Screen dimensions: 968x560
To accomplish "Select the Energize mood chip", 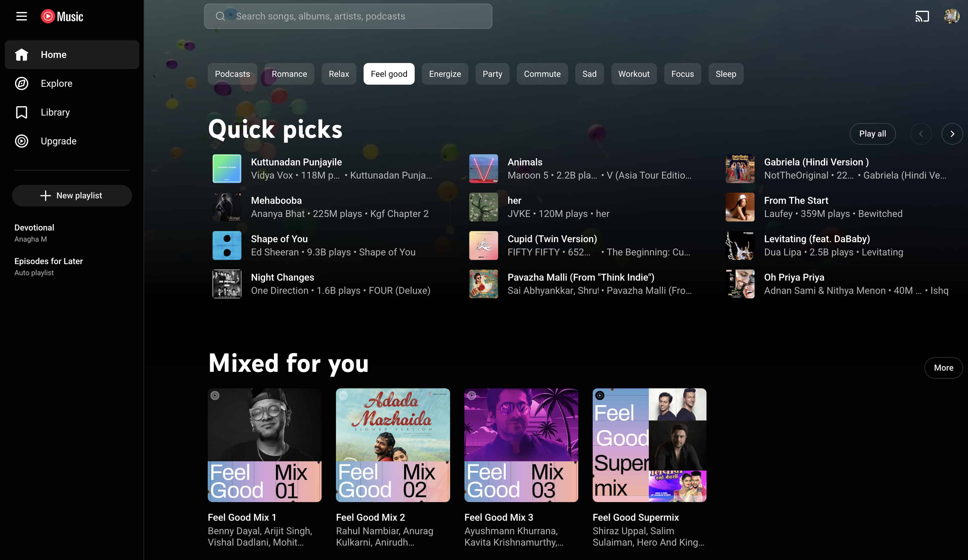I will coord(445,74).
